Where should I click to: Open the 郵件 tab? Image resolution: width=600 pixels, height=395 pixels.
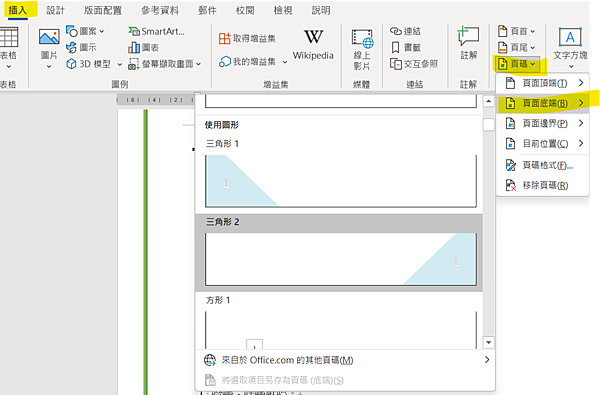(x=207, y=10)
